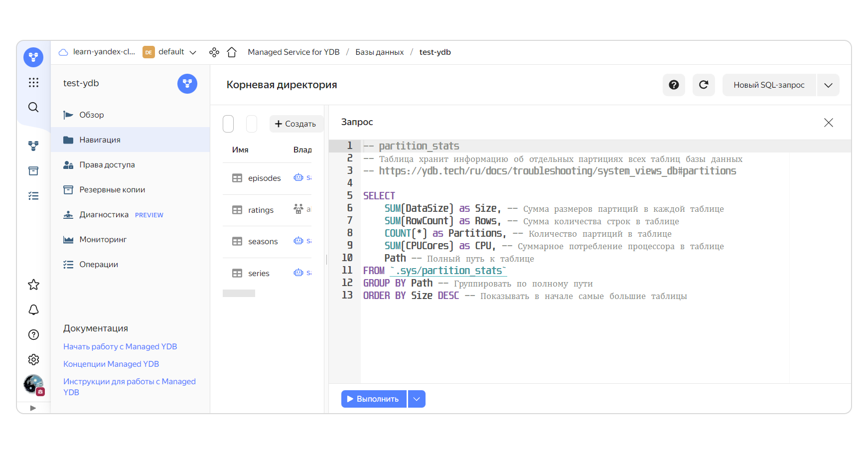Open settings gear icon in left rail
The height and width of the screenshot is (454, 868).
[33, 360]
